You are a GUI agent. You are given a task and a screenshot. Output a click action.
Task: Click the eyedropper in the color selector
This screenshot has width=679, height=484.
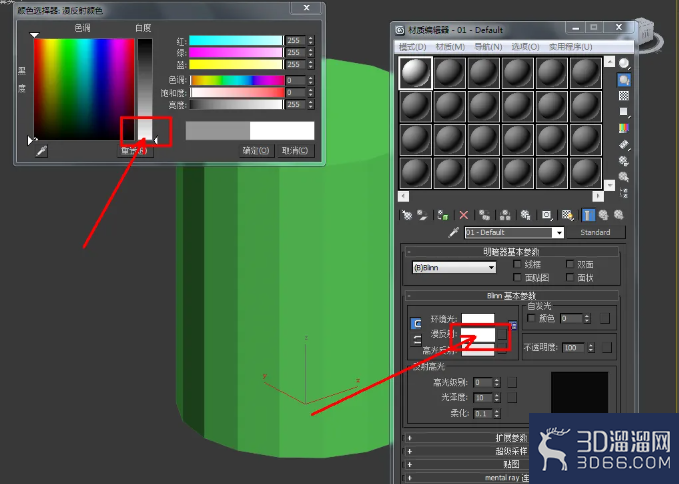click(x=42, y=151)
